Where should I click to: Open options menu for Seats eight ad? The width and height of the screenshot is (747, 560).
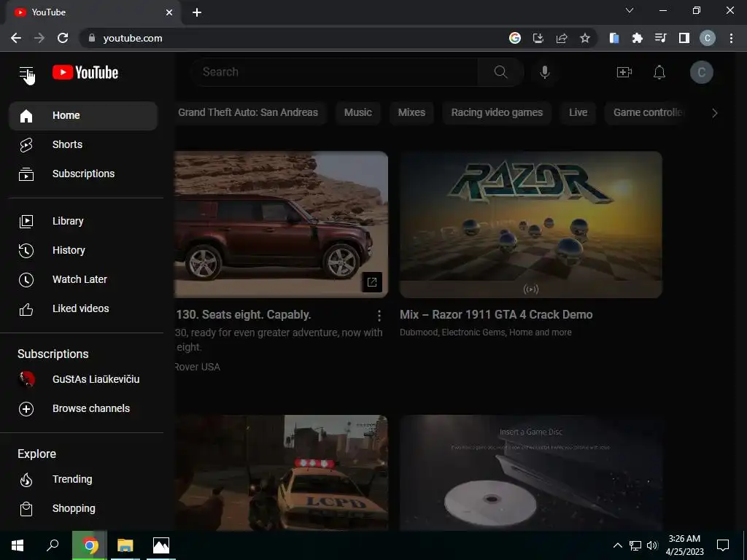379,315
